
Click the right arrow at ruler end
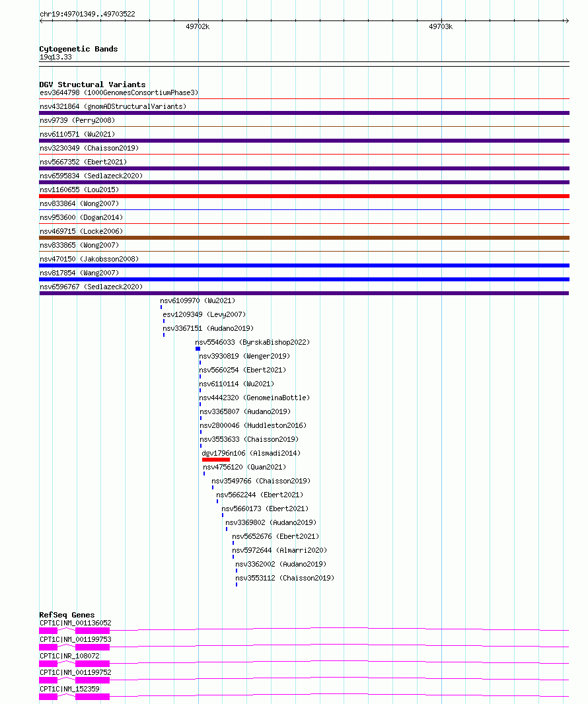(568, 20)
